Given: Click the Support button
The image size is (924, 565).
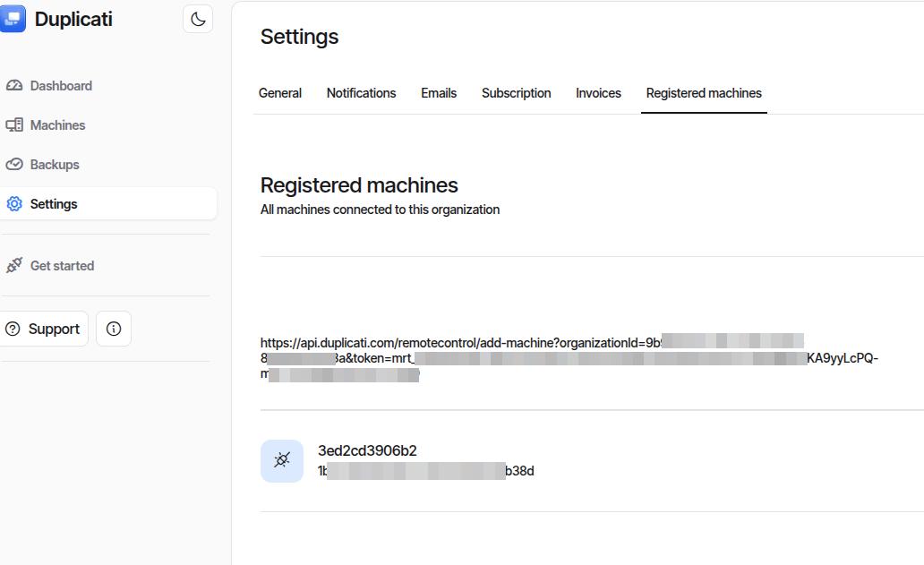Looking at the screenshot, I should pyautogui.click(x=44, y=329).
